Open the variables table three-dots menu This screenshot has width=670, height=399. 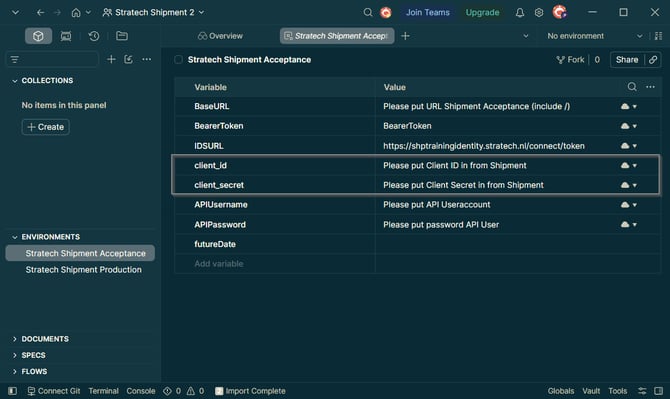[650, 87]
